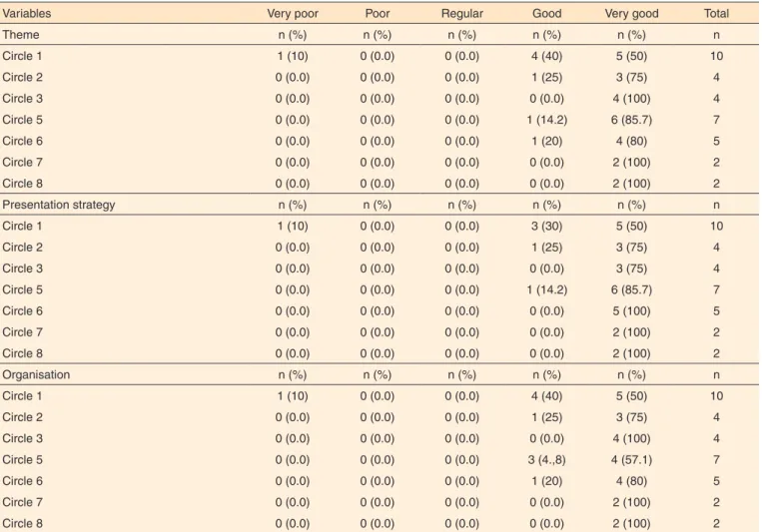Click Presentation strategy Circle 1 Good 3 (30)
Screen dimensions: 762x532
pyautogui.click(x=546, y=227)
